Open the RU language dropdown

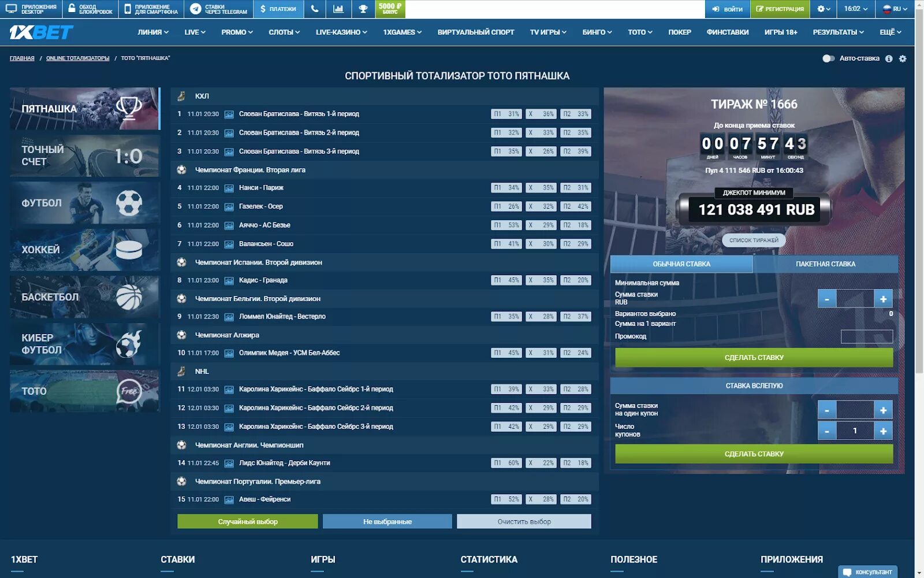tap(895, 9)
